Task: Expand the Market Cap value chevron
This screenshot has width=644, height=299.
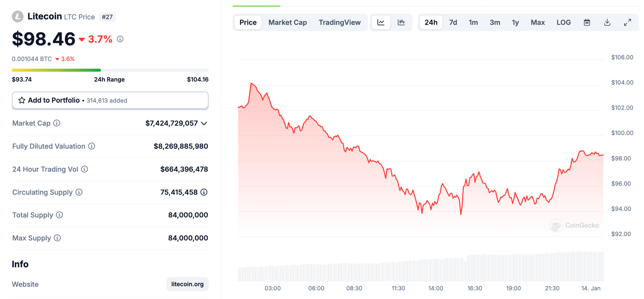Action: pyautogui.click(x=204, y=123)
